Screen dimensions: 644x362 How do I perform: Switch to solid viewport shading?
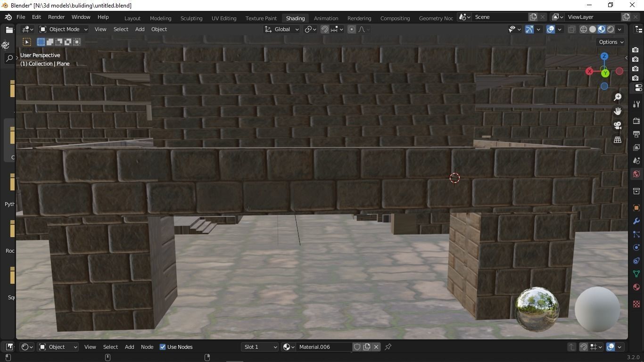coord(593,29)
